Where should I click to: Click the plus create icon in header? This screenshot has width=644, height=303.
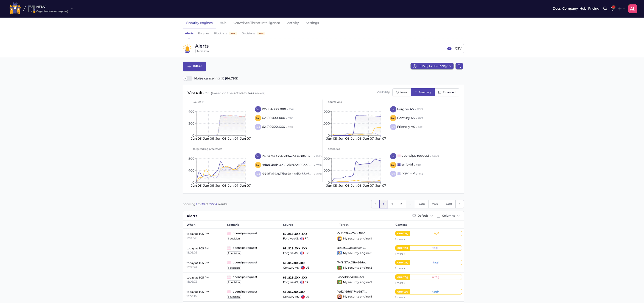pyautogui.click(x=620, y=9)
